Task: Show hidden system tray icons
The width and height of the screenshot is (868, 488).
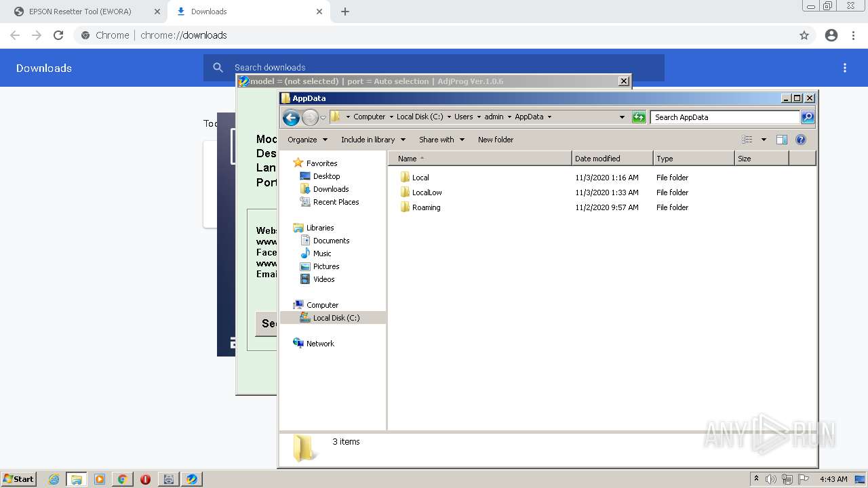Action: pos(756,479)
